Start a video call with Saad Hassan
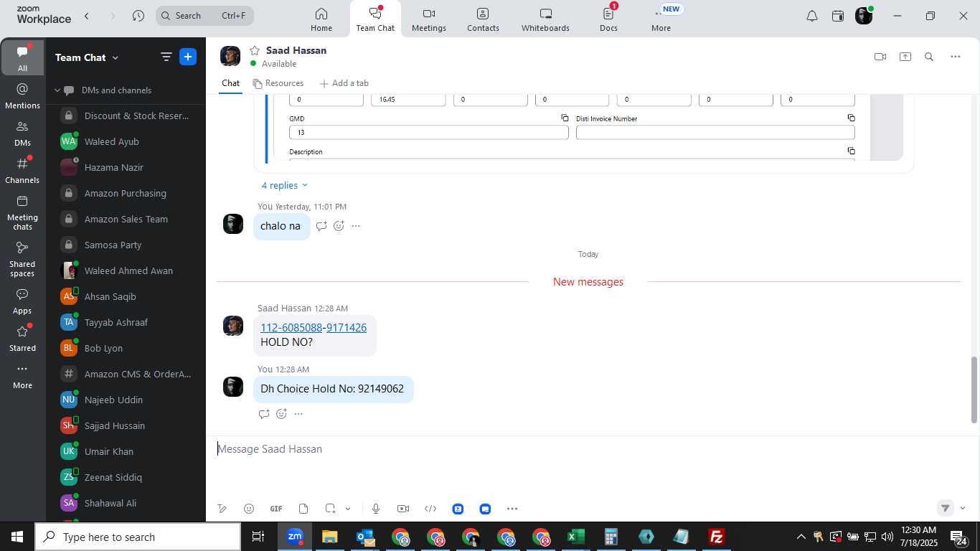 [880, 57]
